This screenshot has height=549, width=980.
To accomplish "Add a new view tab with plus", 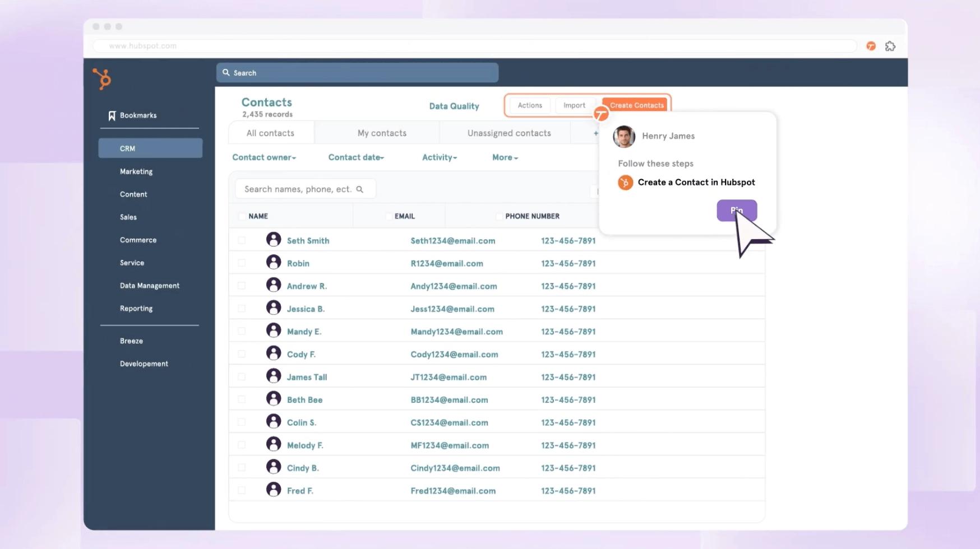I will [x=595, y=133].
